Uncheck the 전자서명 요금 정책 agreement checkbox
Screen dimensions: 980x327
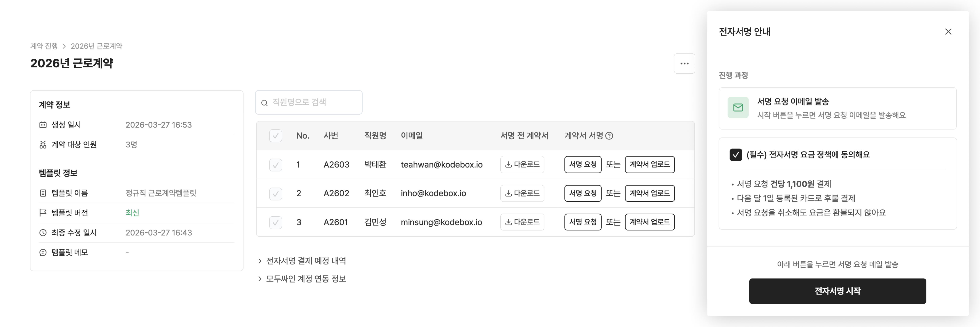click(736, 155)
